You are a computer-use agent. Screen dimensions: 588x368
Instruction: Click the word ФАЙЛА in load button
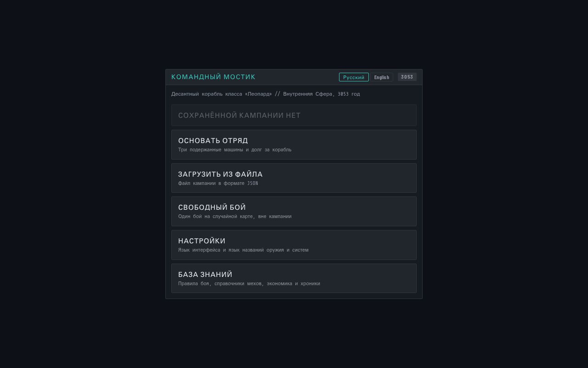point(249,174)
